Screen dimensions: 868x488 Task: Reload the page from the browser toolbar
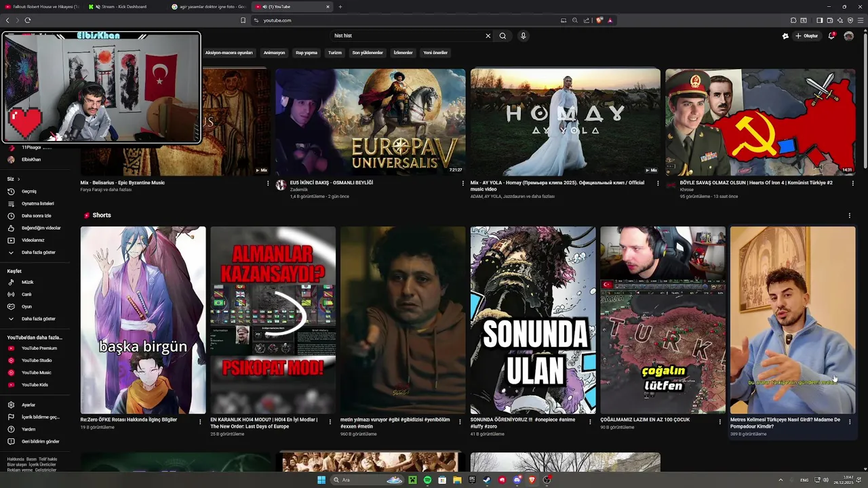28,20
